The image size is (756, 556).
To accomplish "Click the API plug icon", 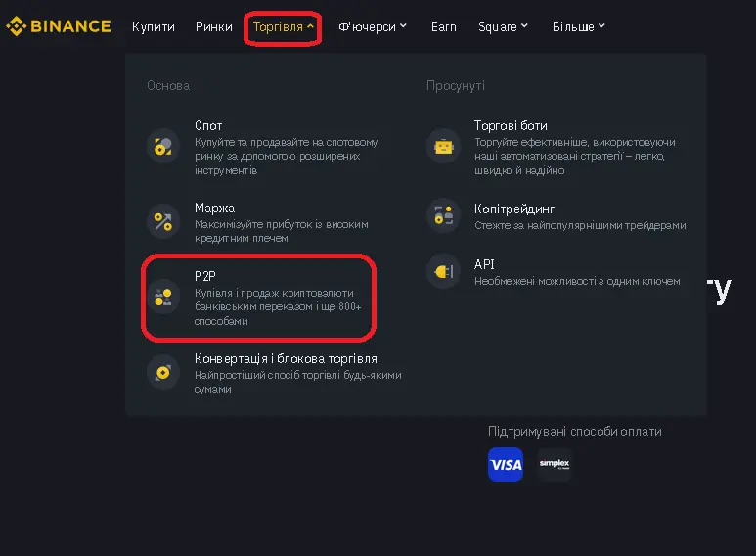I will click(x=443, y=271).
